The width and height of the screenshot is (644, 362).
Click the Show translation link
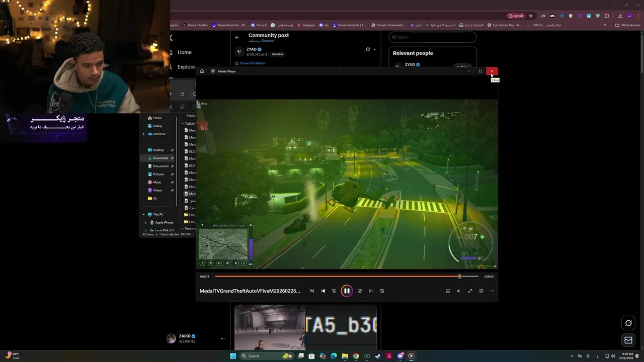(x=253, y=63)
